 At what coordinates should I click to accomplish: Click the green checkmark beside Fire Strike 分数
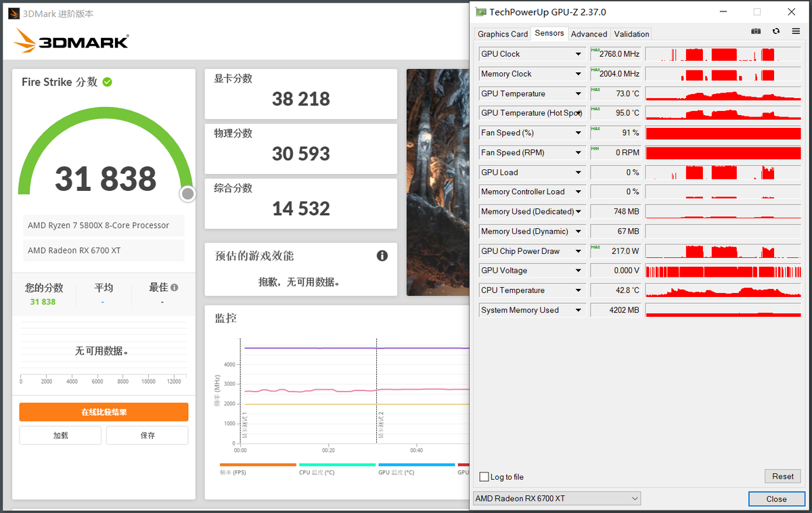pos(107,82)
